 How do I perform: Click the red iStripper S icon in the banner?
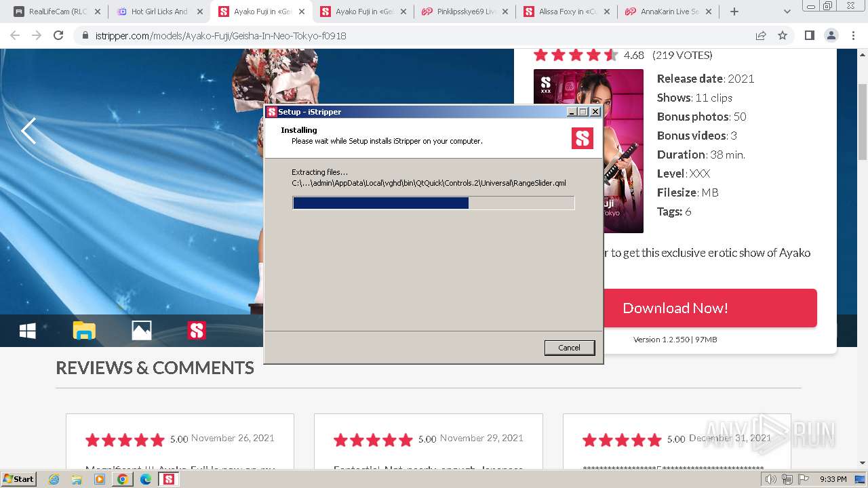coord(197,330)
